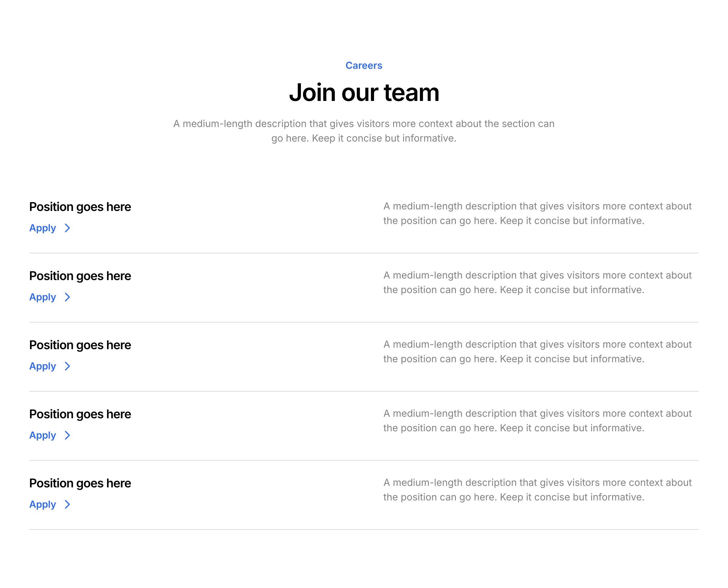Open the second 'Position goes here' title
The image size is (728, 588).
[x=80, y=276]
